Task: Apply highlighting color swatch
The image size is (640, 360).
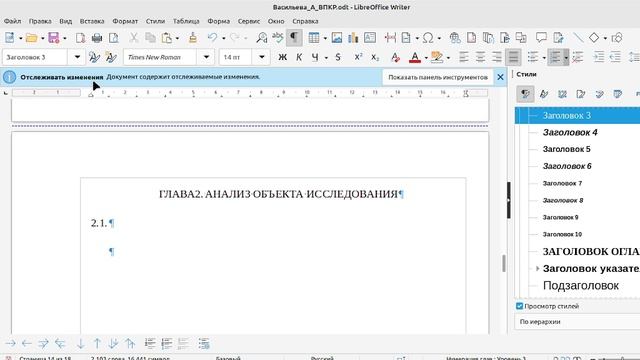Action: [437, 58]
